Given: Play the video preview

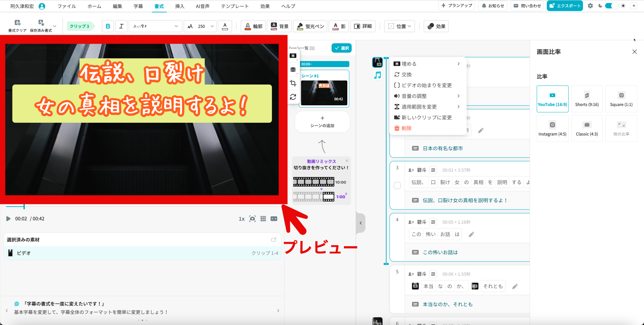Looking at the screenshot, I should 8,219.
